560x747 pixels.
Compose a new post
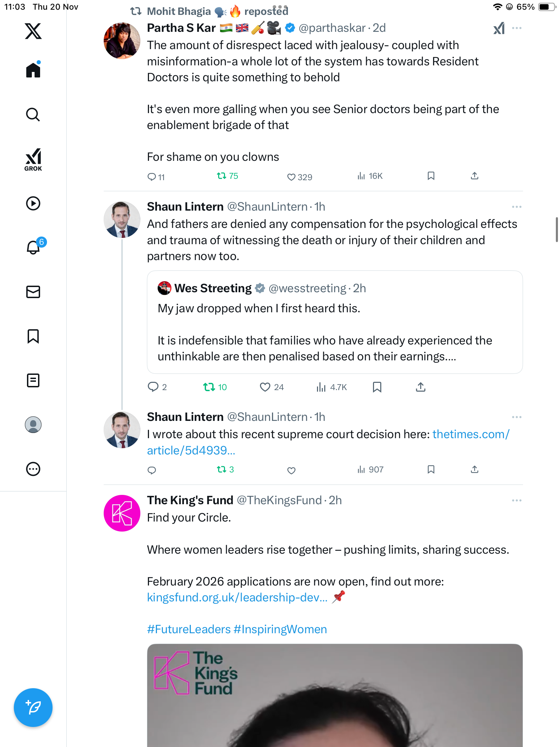[33, 708]
